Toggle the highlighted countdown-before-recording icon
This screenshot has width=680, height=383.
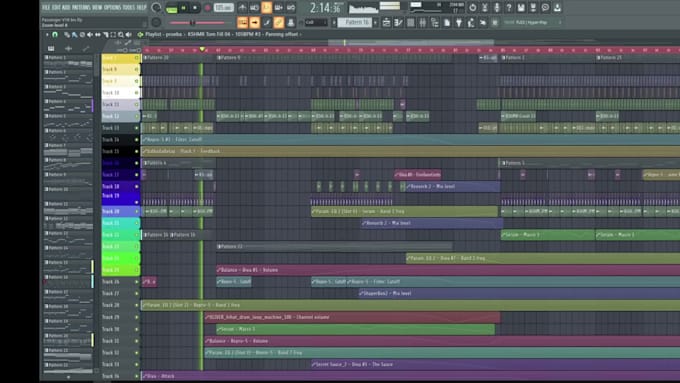(x=266, y=7)
